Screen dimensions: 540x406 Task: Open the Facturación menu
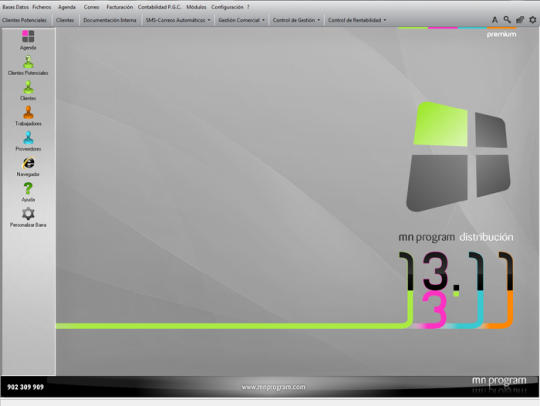click(120, 7)
